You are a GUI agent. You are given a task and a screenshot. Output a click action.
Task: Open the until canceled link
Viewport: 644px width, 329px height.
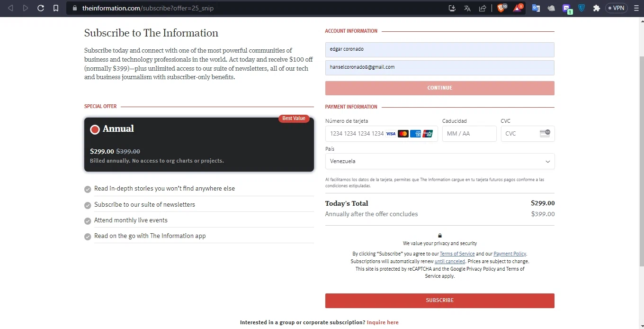click(x=450, y=261)
